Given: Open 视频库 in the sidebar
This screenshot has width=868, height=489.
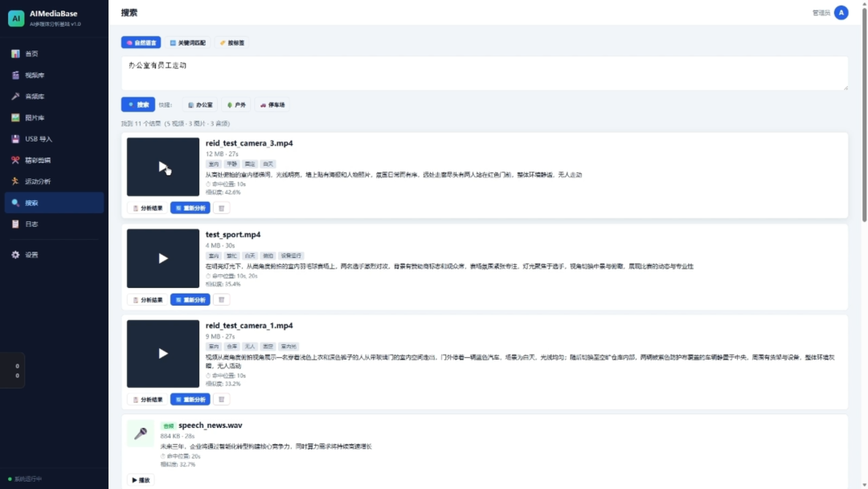Looking at the screenshot, I should [54, 76].
